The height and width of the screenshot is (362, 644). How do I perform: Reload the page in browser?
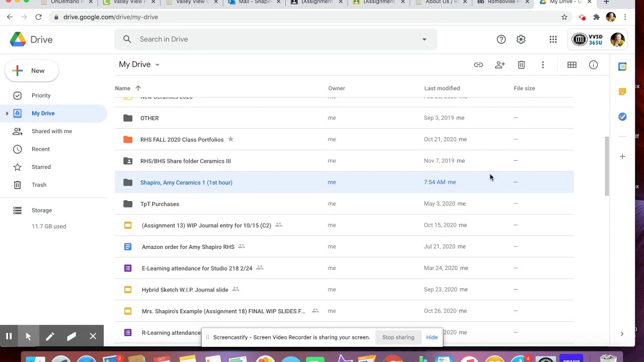coord(38,17)
